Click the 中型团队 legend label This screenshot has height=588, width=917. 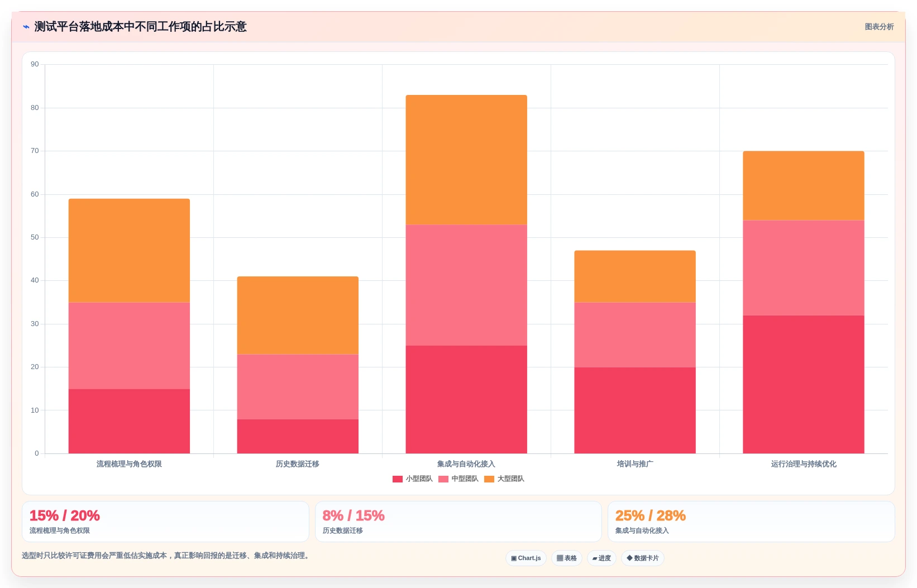(x=465, y=479)
